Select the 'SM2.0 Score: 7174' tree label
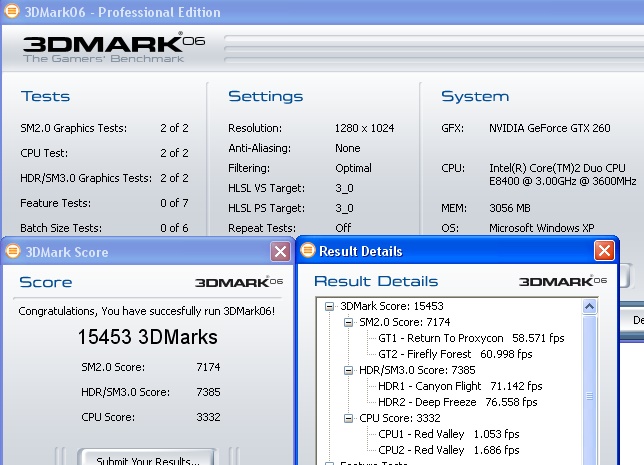Viewport: 644px width, 465px height. tap(405, 322)
